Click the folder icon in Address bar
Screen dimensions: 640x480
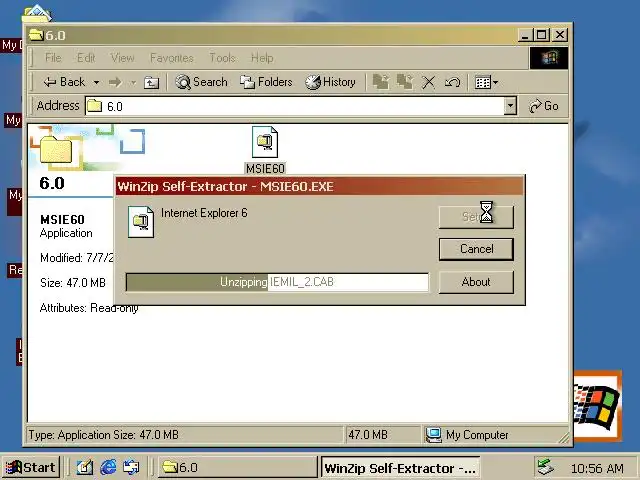point(95,106)
